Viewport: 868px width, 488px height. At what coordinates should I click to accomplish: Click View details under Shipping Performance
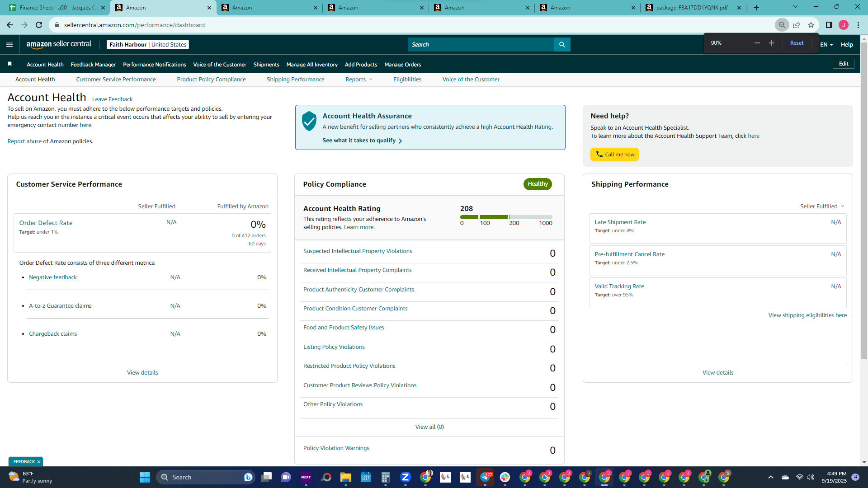718,373
